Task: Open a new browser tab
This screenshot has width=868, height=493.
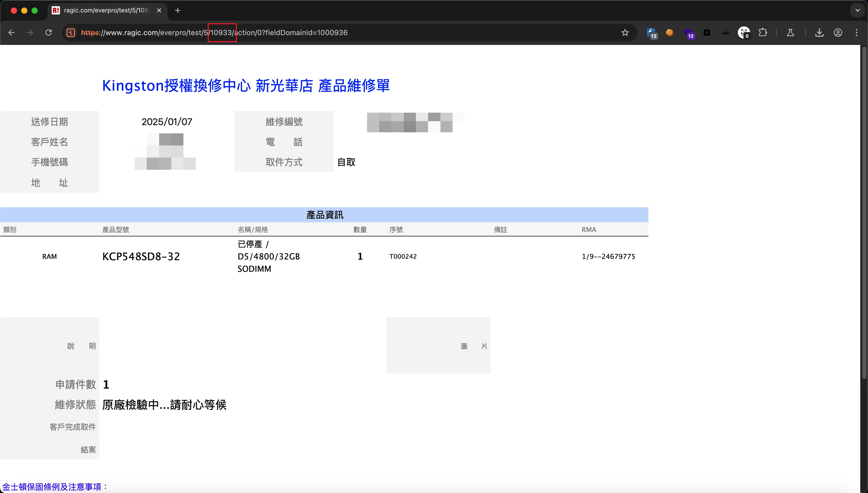Action: pyautogui.click(x=178, y=11)
